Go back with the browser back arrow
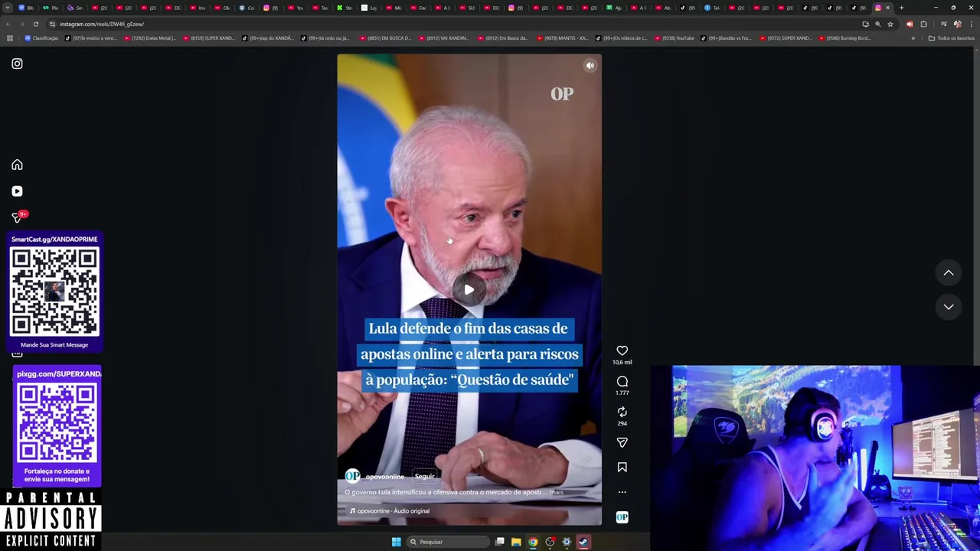980x551 pixels. tap(8, 24)
